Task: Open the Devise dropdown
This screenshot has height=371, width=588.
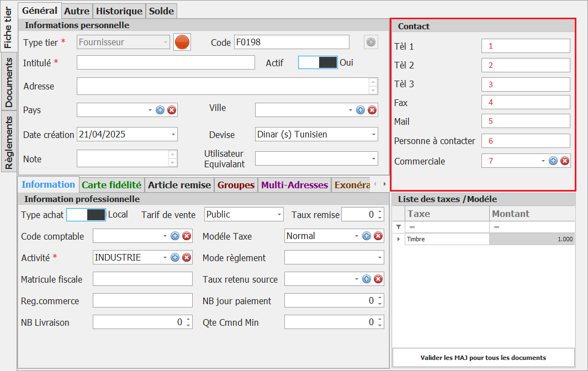Action: [x=373, y=134]
